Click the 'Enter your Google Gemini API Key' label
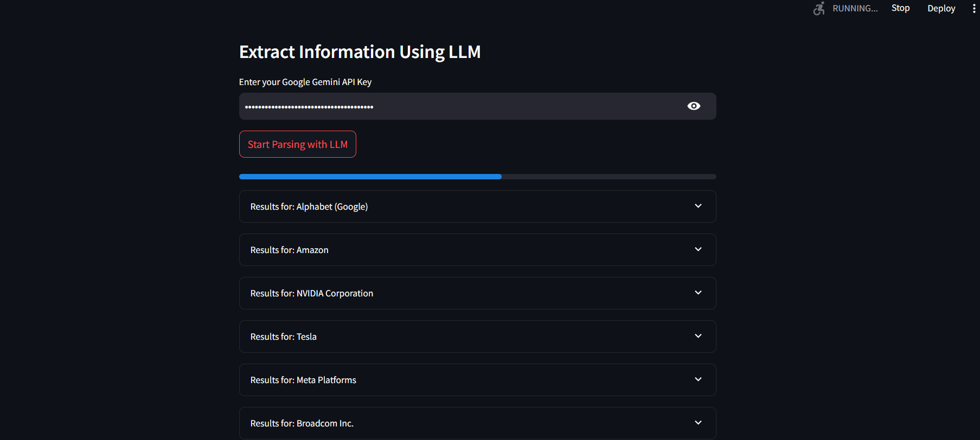The width and height of the screenshot is (980, 440). click(x=305, y=82)
